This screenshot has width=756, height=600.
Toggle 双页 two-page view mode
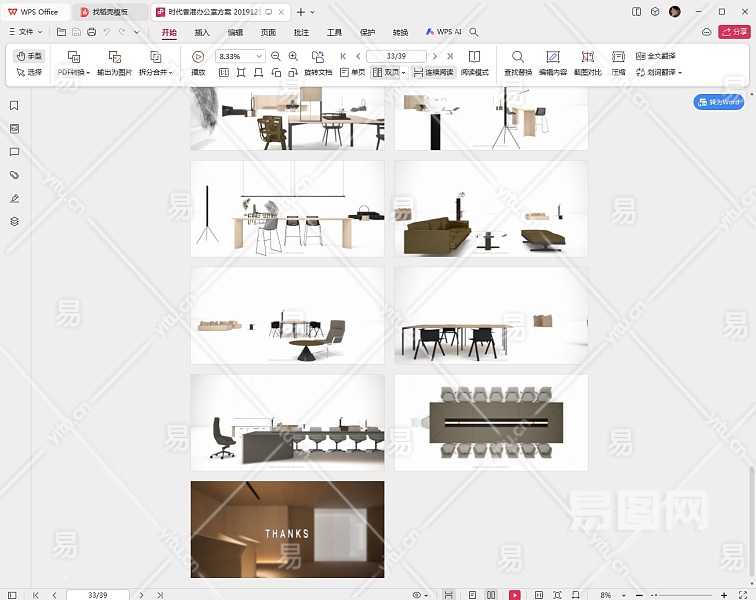(386, 73)
